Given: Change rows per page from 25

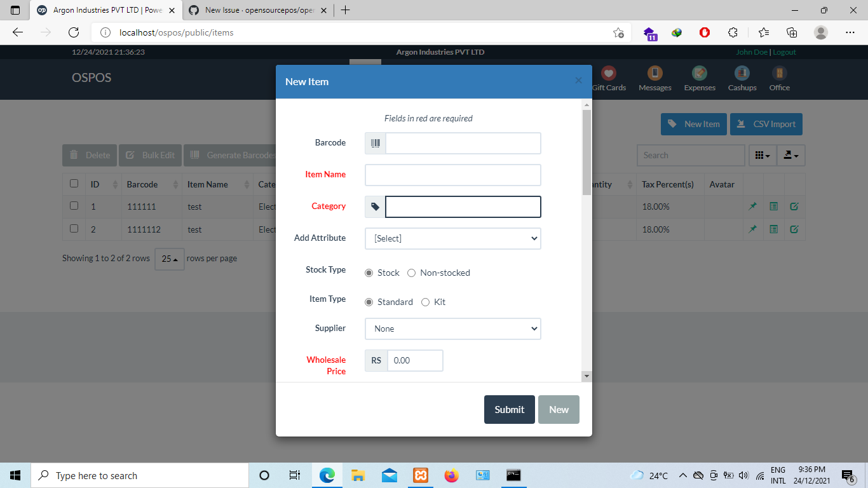Looking at the screenshot, I should click(169, 259).
